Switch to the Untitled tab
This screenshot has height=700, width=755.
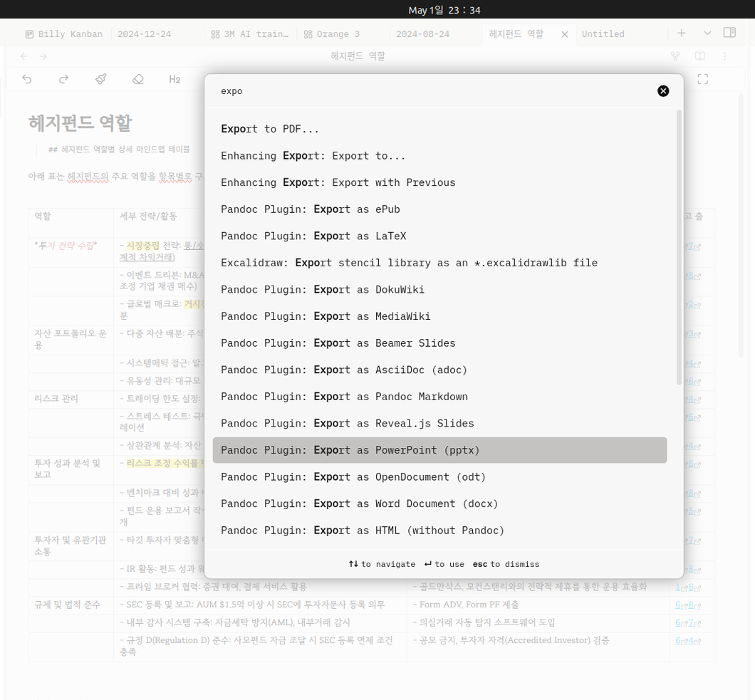click(x=603, y=34)
